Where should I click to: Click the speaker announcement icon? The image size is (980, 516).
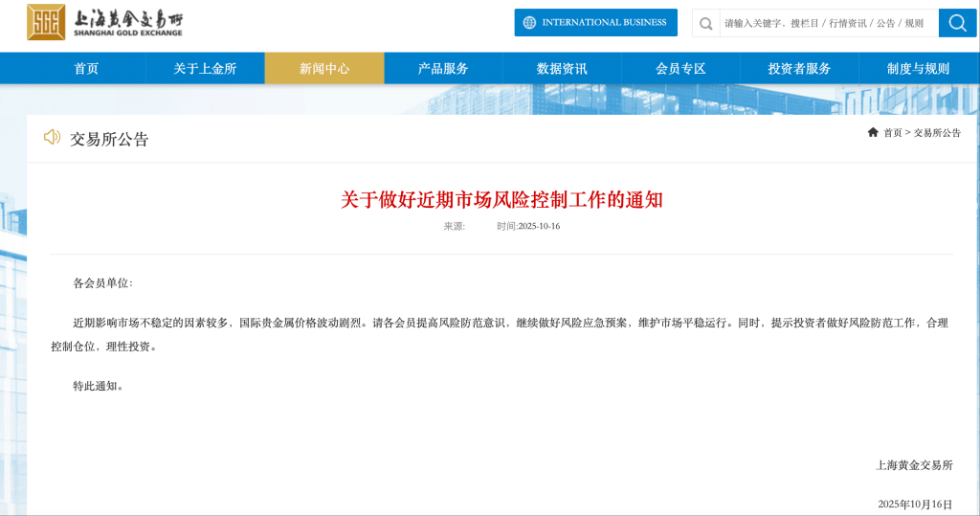click(52, 138)
